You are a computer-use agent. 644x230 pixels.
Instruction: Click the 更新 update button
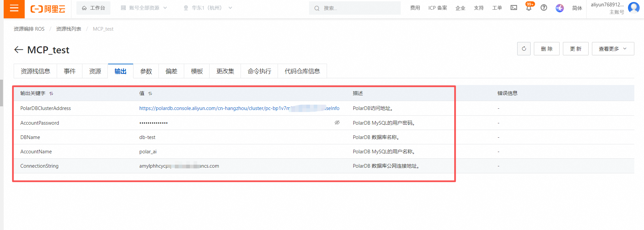click(576, 49)
